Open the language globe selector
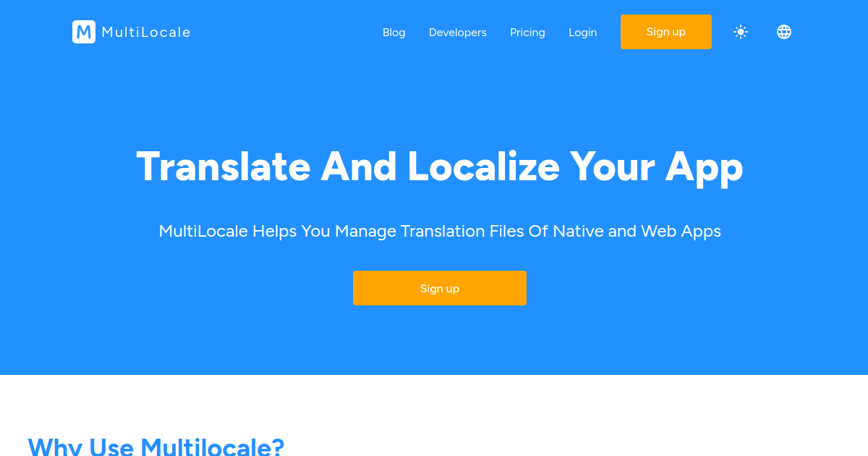Image resolution: width=868 pixels, height=456 pixels. tap(784, 32)
